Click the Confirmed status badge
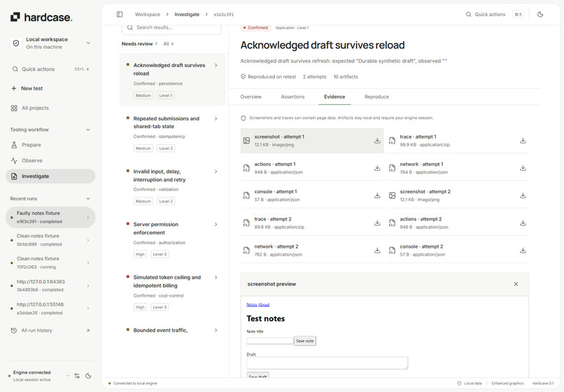The width and height of the screenshot is (564, 392). [255, 28]
